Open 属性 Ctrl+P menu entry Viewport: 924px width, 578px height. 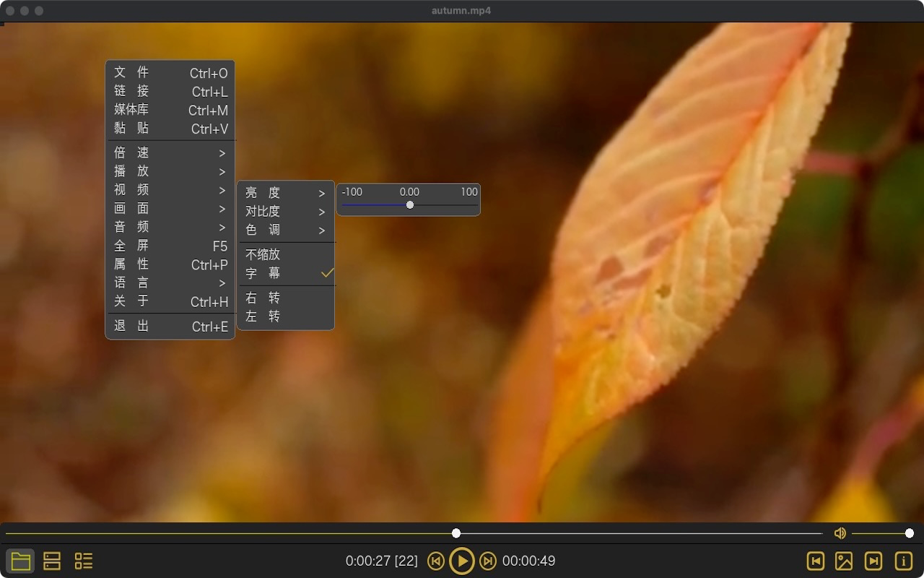click(170, 264)
